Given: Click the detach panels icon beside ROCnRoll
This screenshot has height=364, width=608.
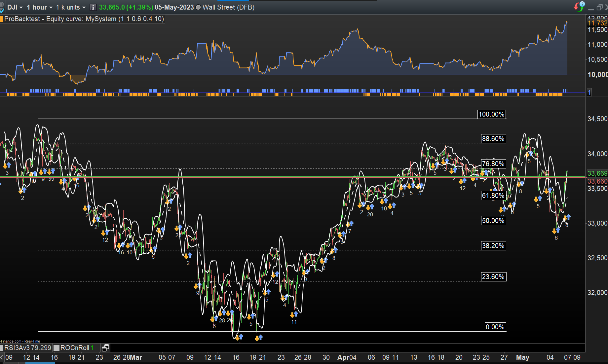Looking at the screenshot, I should coord(105,348).
